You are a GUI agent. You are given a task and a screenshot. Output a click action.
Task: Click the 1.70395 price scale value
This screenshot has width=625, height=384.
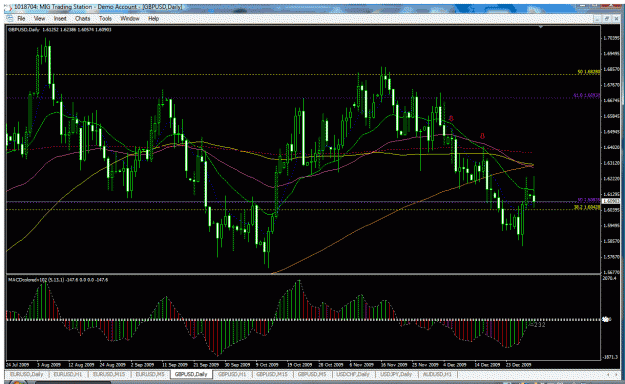[x=611, y=38]
